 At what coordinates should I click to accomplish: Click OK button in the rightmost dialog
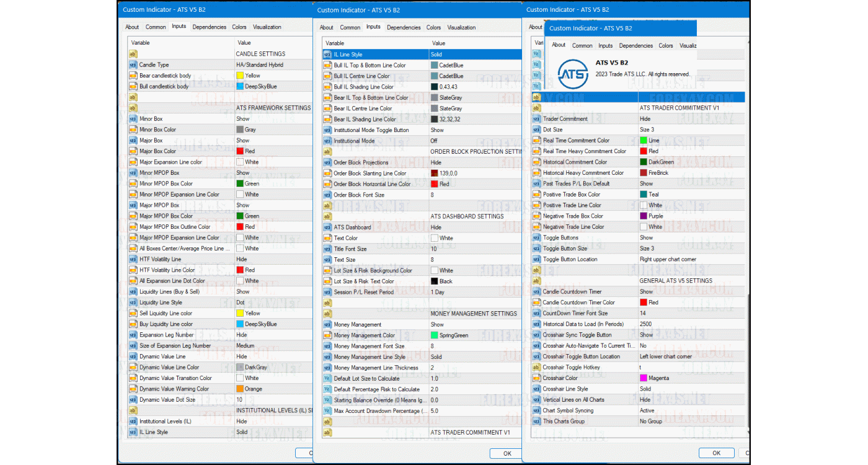(x=716, y=453)
